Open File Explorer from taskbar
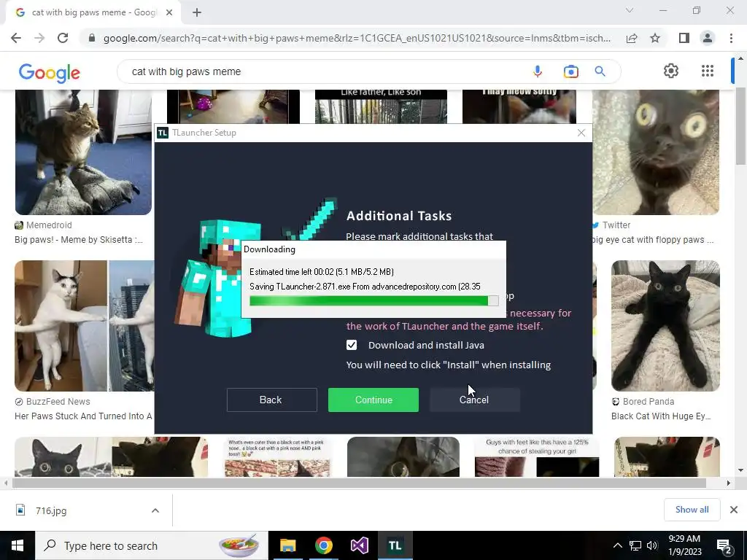The width and height of the screenshot is (747, 560). click(287, 545)
